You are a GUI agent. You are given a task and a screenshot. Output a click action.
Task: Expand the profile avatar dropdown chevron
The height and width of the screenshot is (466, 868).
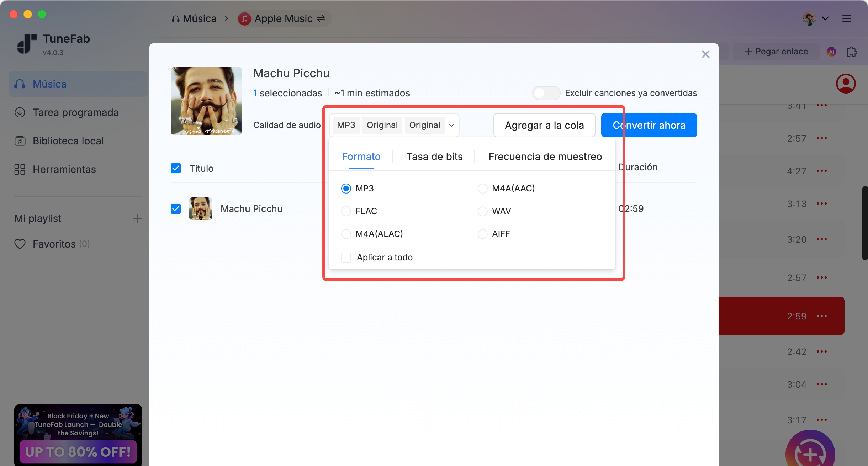825,18
